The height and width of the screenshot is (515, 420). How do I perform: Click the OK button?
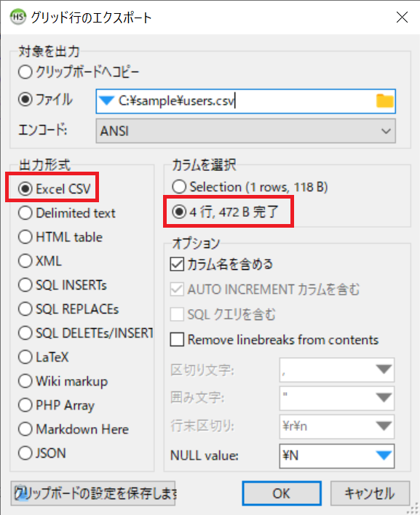[282, 493]
